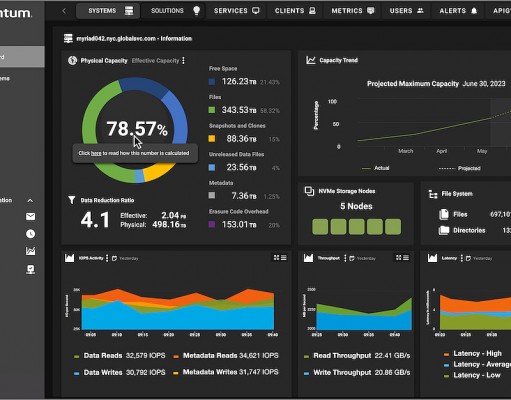The height and width of the screenshot is (400, 511).
Task: Click the chart icon beside METRICS
Action: click(370, 11)
